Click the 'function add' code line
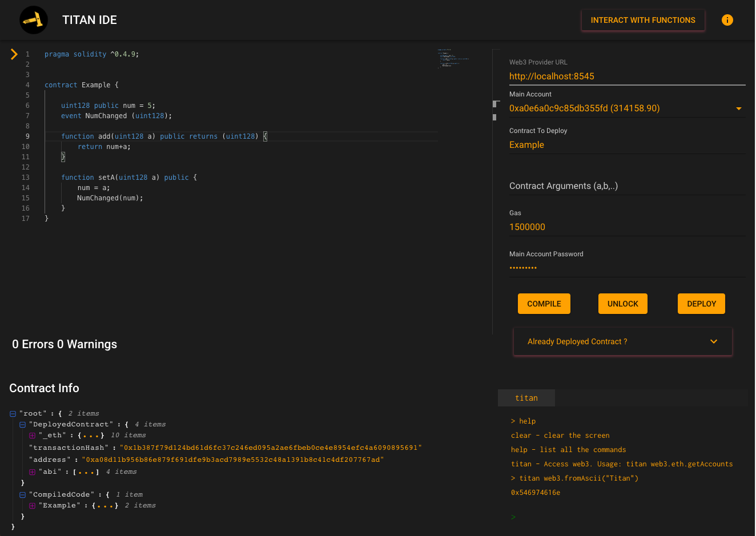 click(x=164, y=136)
